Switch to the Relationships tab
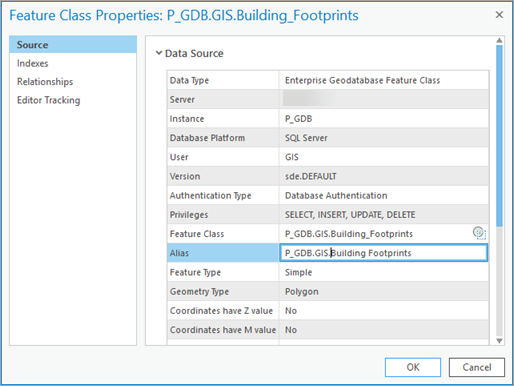 [x=45, y=82]
